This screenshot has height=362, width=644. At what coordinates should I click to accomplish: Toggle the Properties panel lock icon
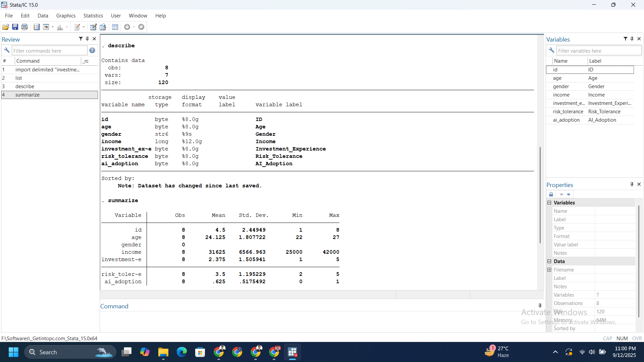551,194
